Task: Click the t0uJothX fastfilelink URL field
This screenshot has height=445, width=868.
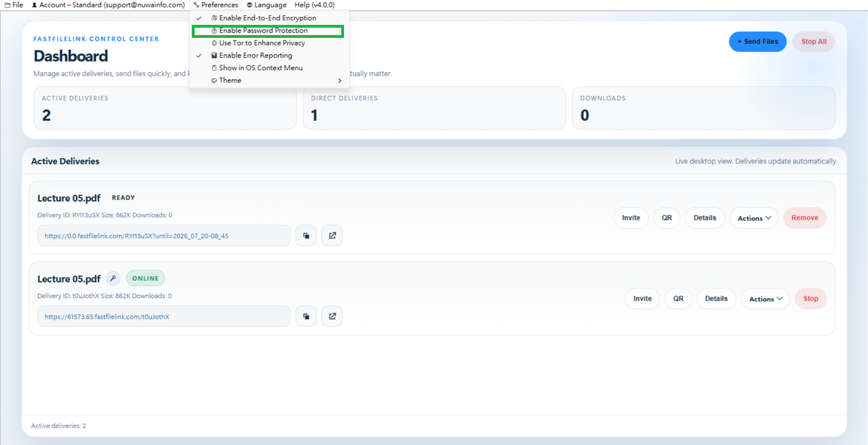Action: click(x=164, y=317)
